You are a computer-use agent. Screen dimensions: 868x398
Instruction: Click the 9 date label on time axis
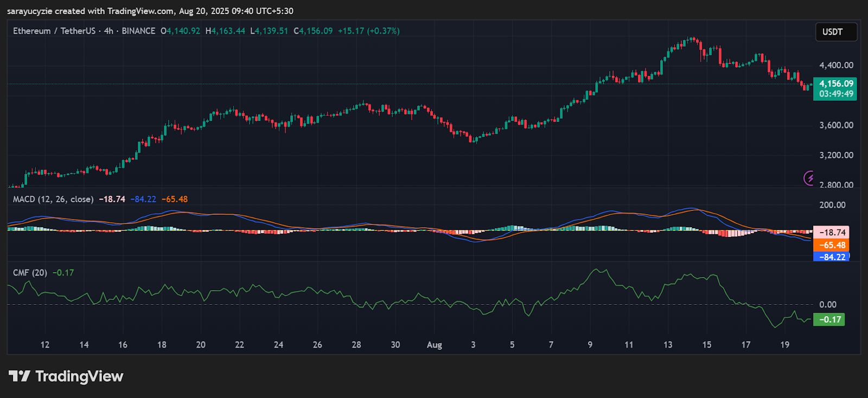pyautogui.click(x=590, y=345)
